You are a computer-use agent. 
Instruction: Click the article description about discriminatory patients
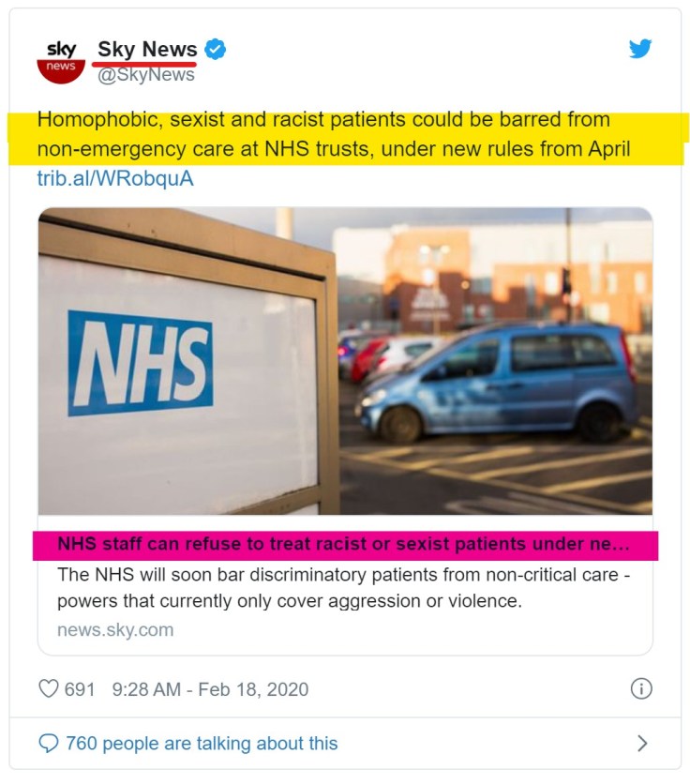(343, 587)
